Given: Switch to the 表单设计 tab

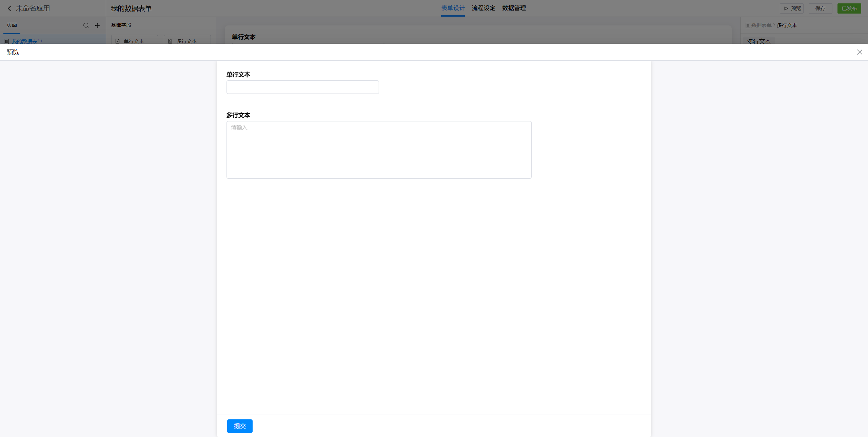Looking at the screenshot, I should (453, 8).
